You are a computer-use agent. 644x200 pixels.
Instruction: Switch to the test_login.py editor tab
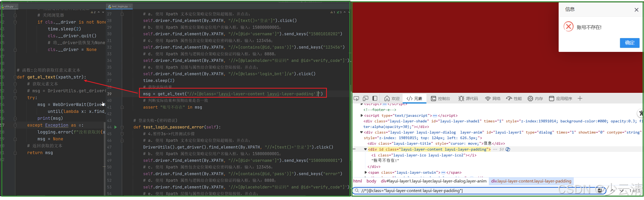tap(120, 6)
